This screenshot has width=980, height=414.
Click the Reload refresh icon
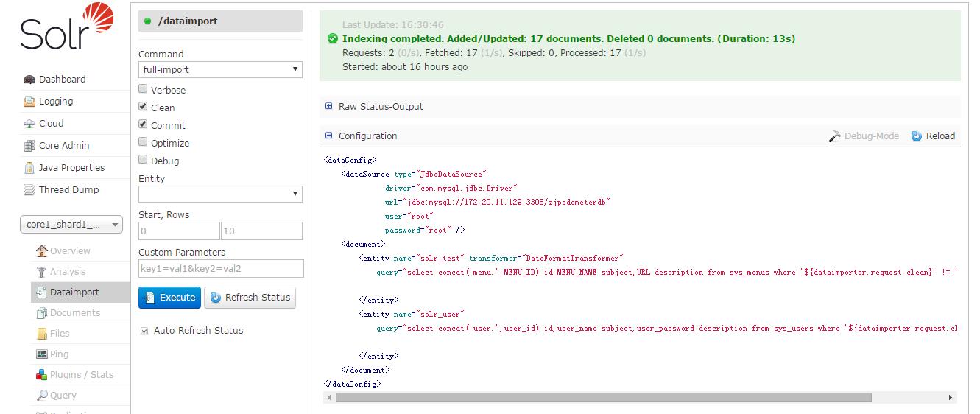917,136
